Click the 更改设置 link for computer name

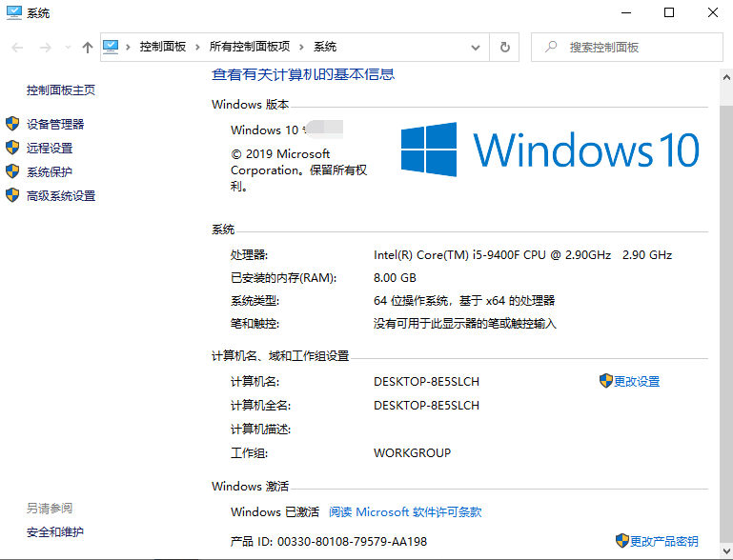(636, 381)
